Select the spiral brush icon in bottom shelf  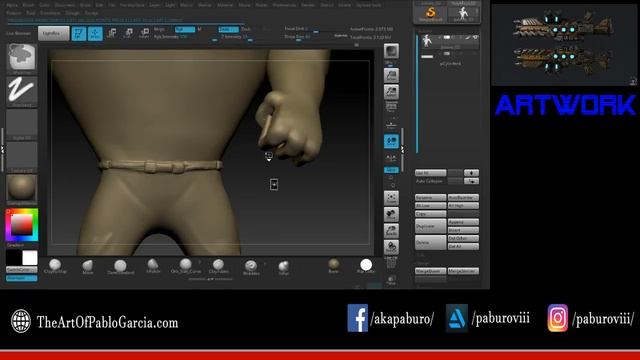[251, 267]
